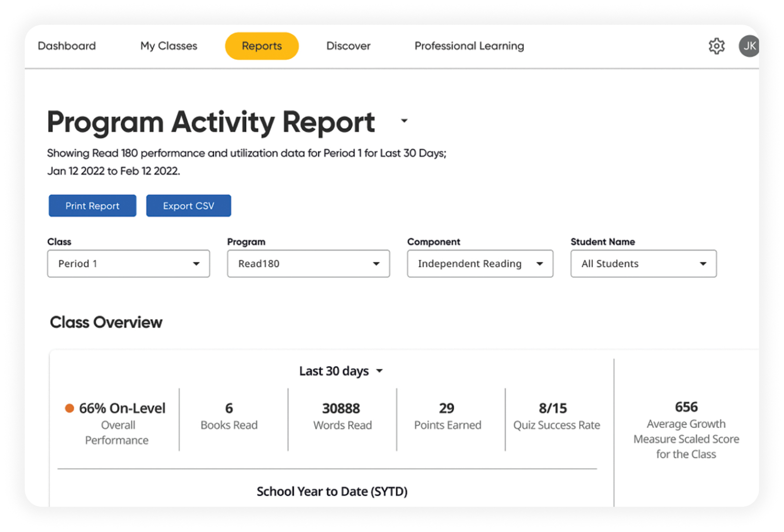
Task: Click the 8/15 Quiz Success Rate stat
Action: click(557, 416)
